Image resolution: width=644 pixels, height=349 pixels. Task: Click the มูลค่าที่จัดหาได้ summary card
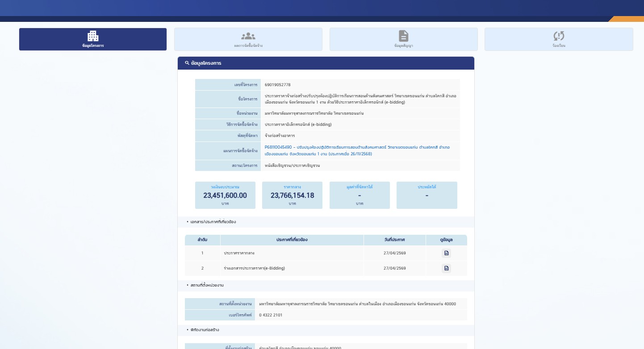[x=360, y=195]
